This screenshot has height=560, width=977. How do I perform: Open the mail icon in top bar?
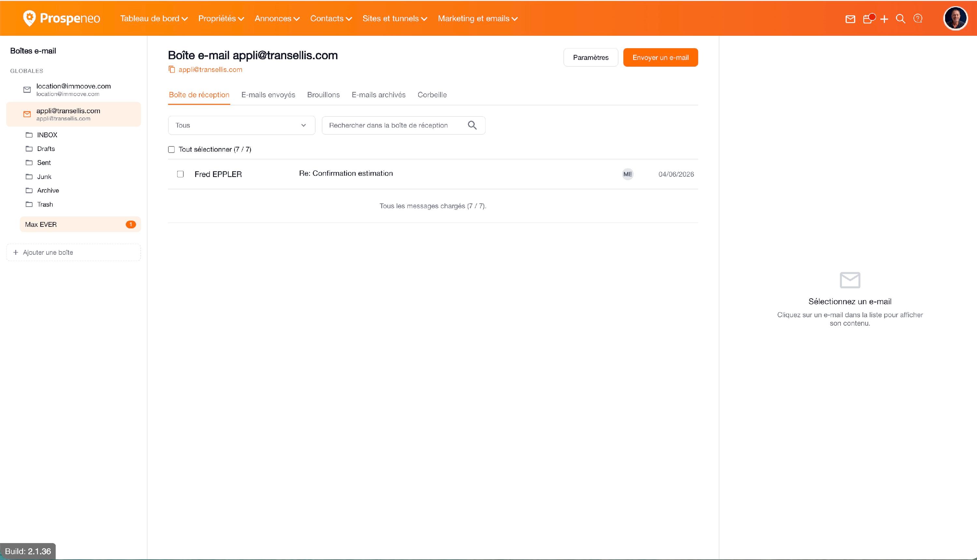tap(850, 19)
